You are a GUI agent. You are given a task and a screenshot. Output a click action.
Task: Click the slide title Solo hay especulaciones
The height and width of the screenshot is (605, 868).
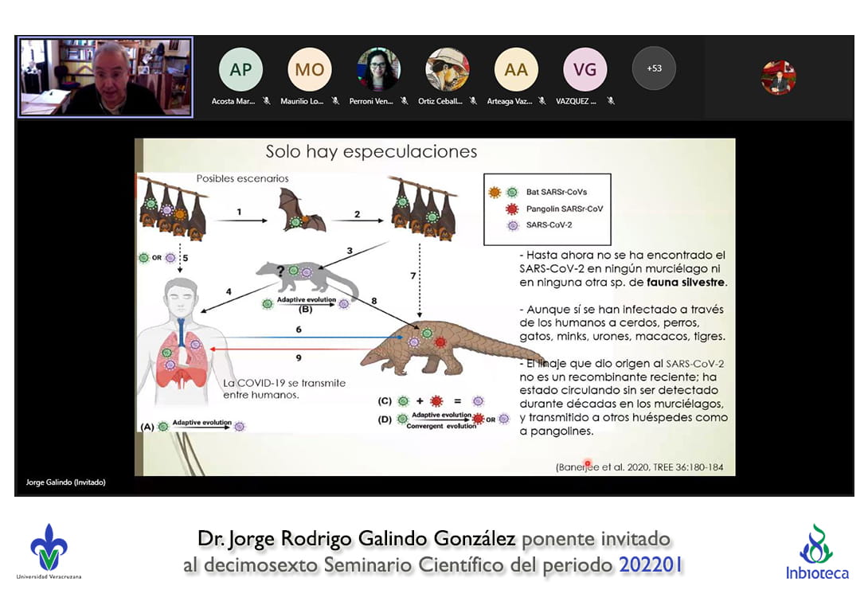371,151
